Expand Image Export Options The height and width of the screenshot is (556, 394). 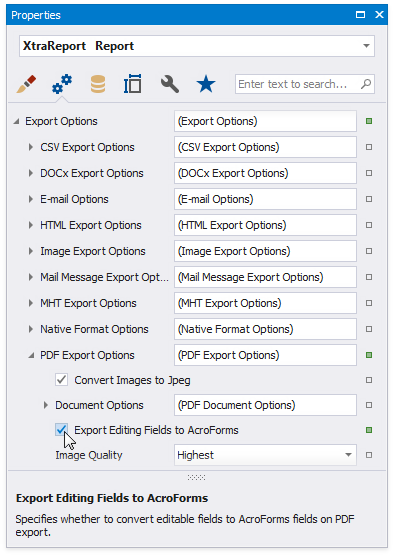[31, 251]
